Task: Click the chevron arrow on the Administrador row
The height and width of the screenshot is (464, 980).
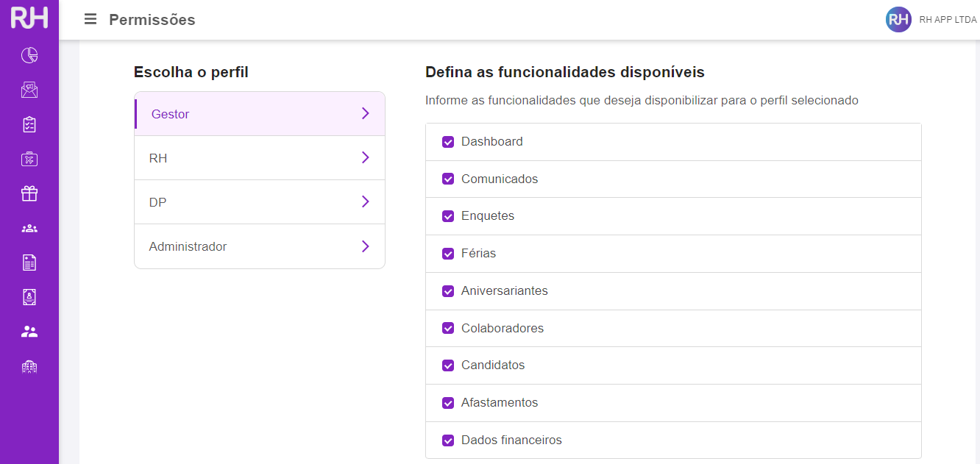Action: 365,246
